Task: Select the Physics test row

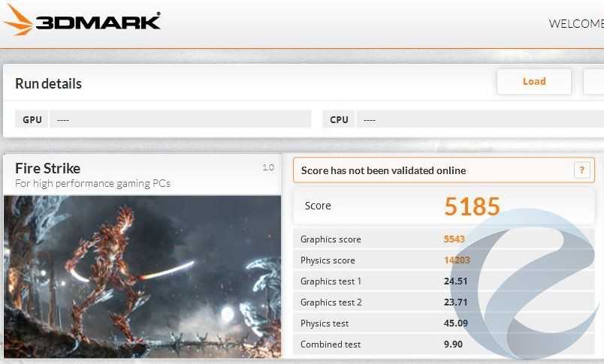Action: (x=444, y=323)
